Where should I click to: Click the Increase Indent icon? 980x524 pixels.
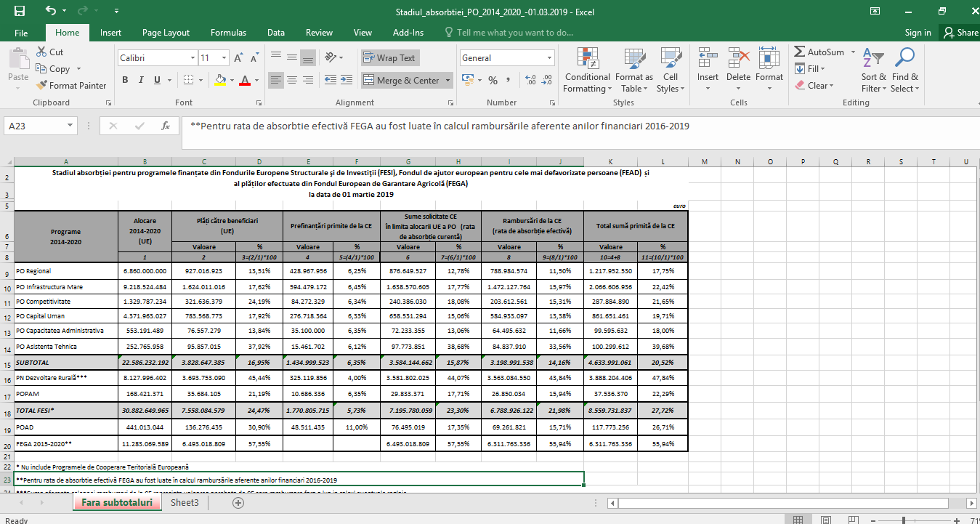tap(347, 80)
